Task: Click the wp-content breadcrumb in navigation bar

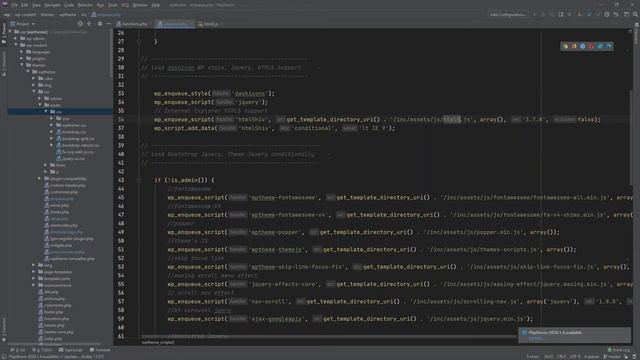Action: click(25, 15)
